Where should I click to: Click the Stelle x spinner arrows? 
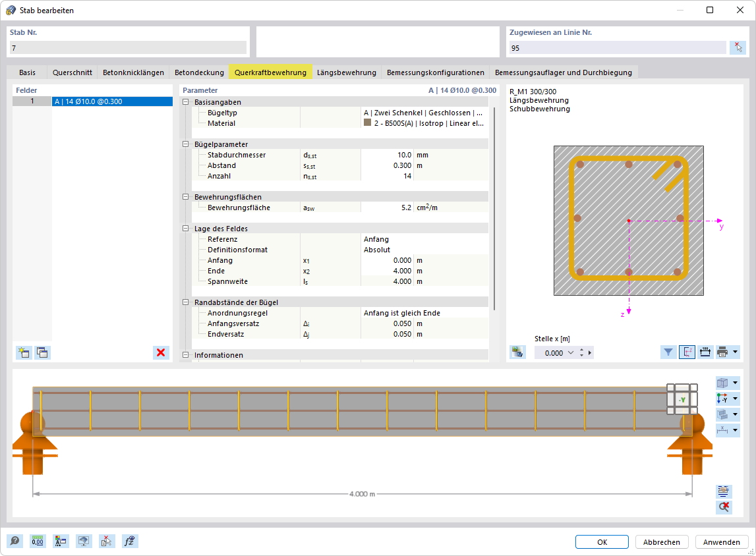pos(581,352)
